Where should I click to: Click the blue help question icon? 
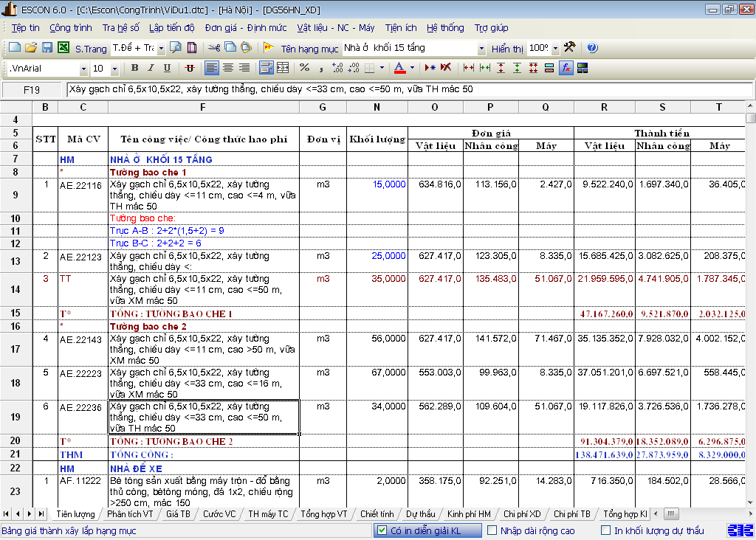point(591,48)
